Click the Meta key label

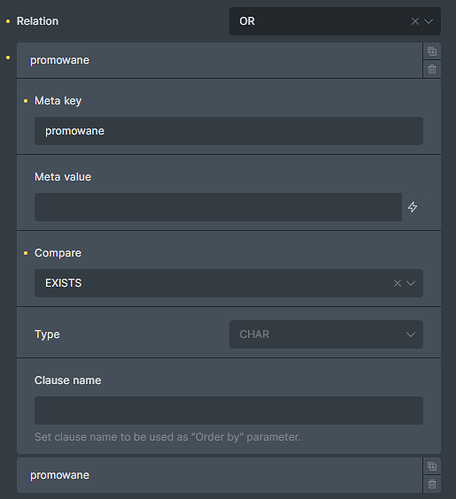click(x=58, y=101)
